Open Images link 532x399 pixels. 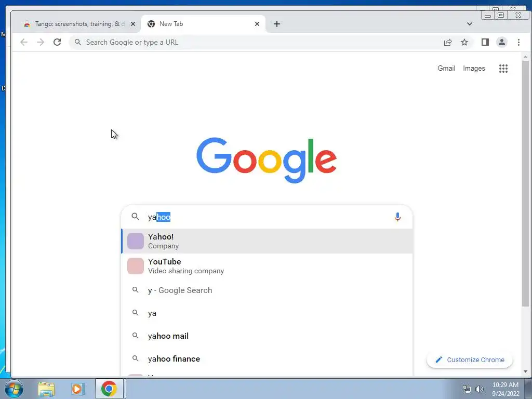(474, 68)
